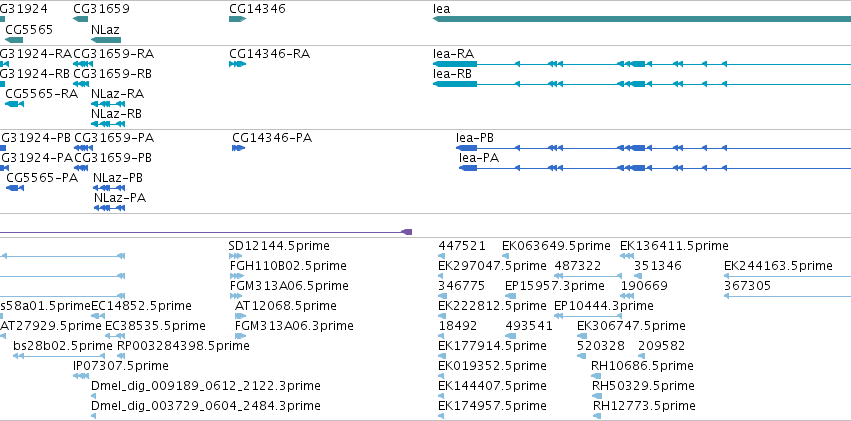851x421 pixels.
Task: Select Dmel_dig_009189_0612_2122.3prime label
Action: 206,386
